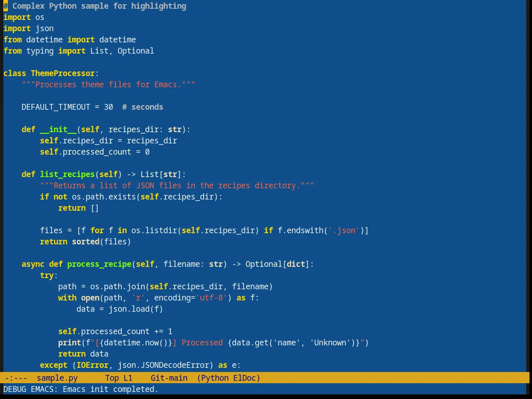This screenshot has width=532, height=399.
Task: Click on 'os' in 'import os' line
Action: (x=39, y=17)
